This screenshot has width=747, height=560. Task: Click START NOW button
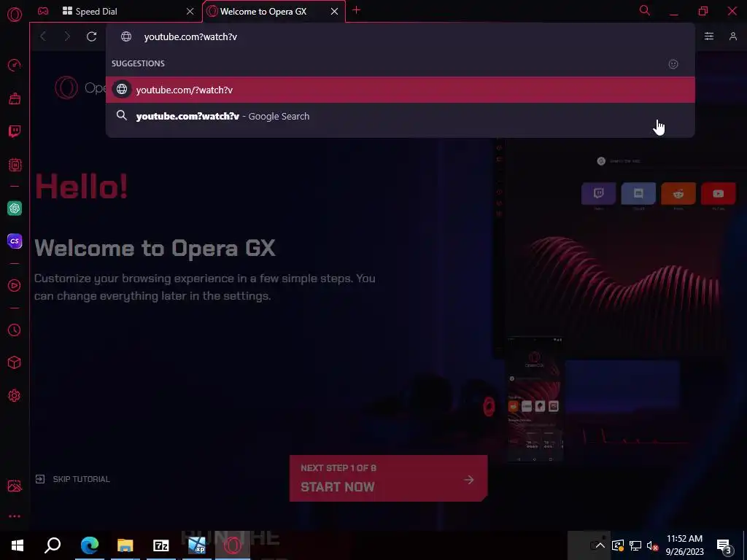point(388,478)
